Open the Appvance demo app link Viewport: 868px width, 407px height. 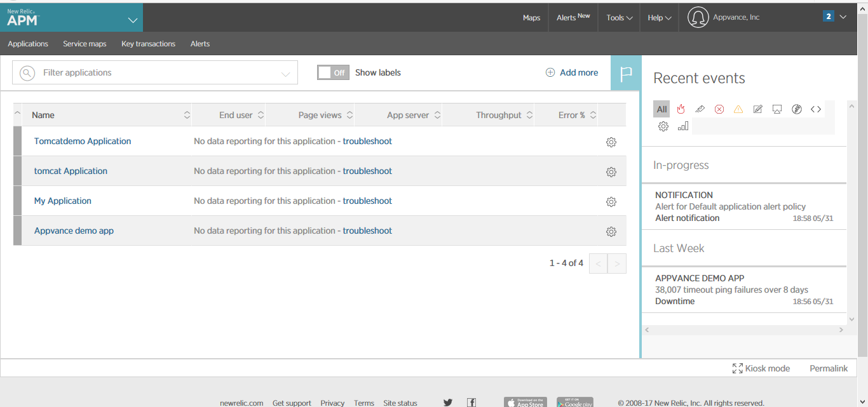pyautogui.click(x=74, y=230)
